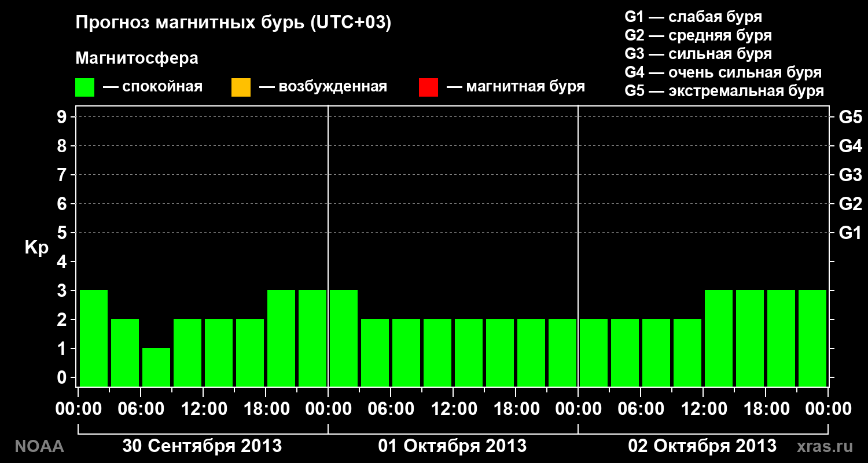Click 'G2 — средняя буря' legend line
868x463 pixels.
698,35
